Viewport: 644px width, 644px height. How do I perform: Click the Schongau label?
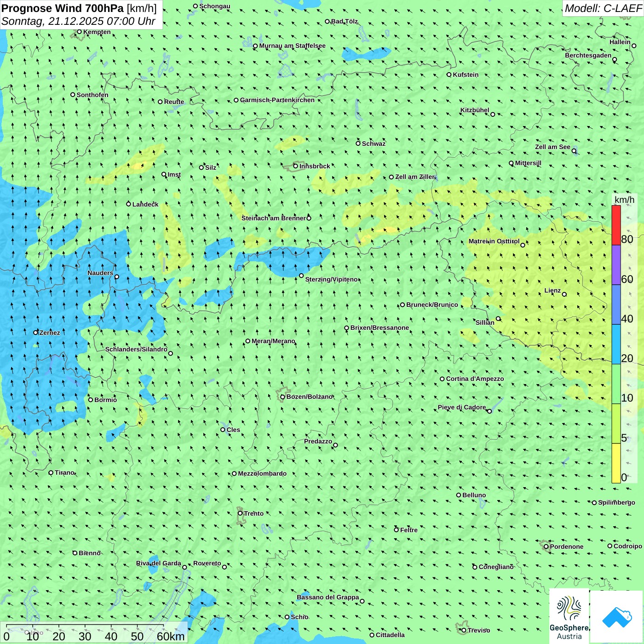[215, 6]
